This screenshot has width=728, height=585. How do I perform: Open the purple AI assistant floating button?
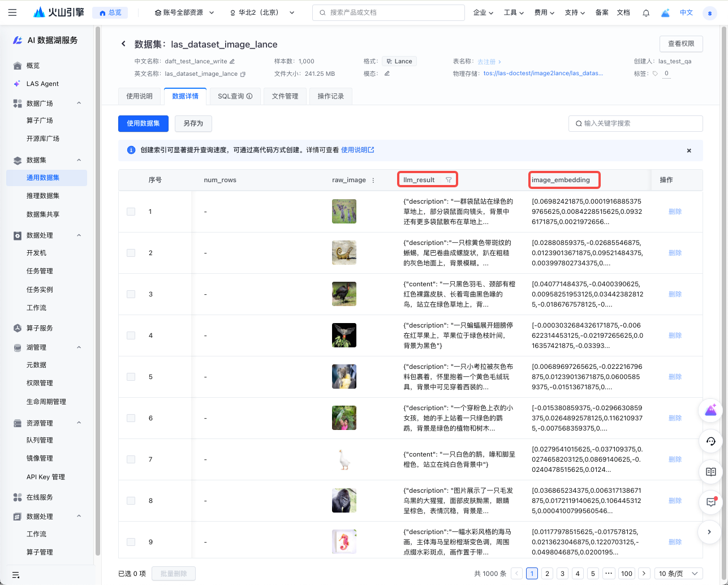point(711,411)
